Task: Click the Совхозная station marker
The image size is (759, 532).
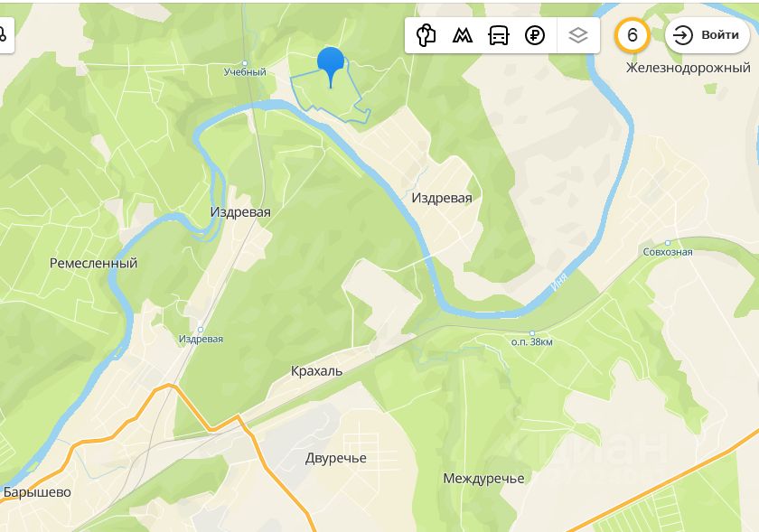Action: pyautogui.click(x=668, y=243)
